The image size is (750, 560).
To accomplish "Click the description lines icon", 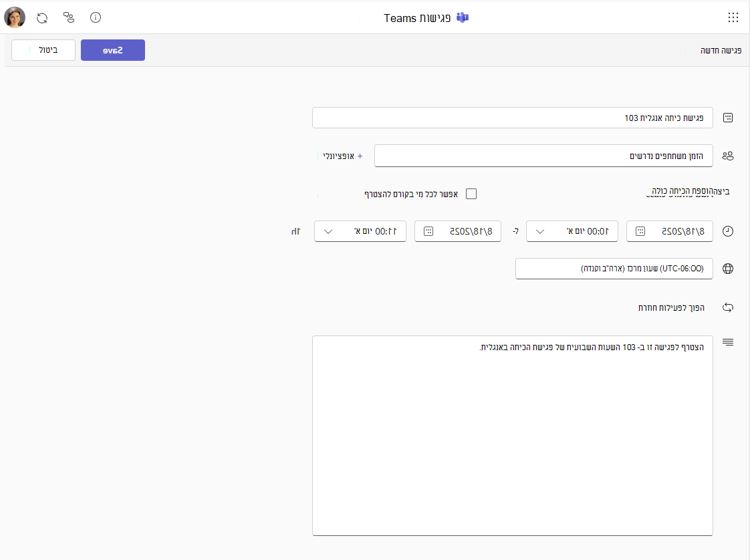I will point(728,342).
